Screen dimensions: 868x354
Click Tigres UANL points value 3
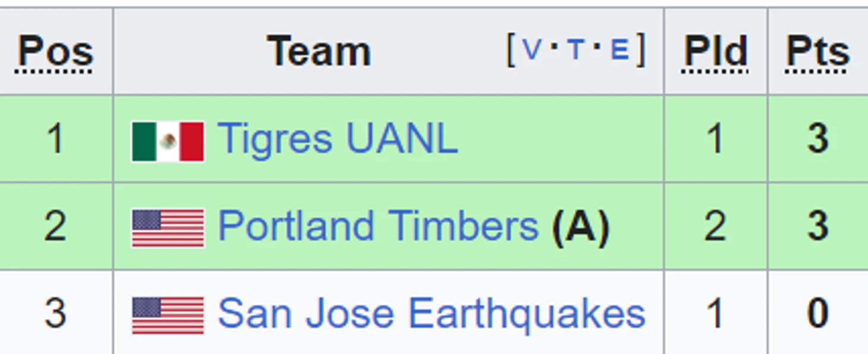click(818, 139)
